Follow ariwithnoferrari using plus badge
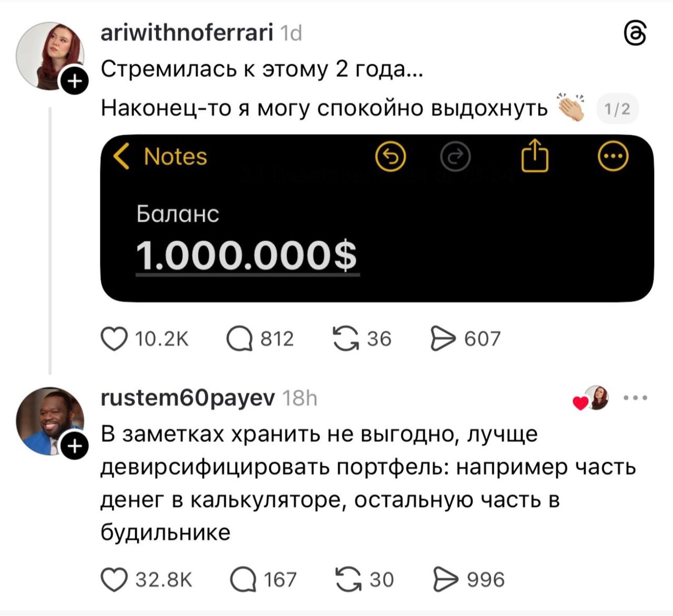 pos(75,81)
